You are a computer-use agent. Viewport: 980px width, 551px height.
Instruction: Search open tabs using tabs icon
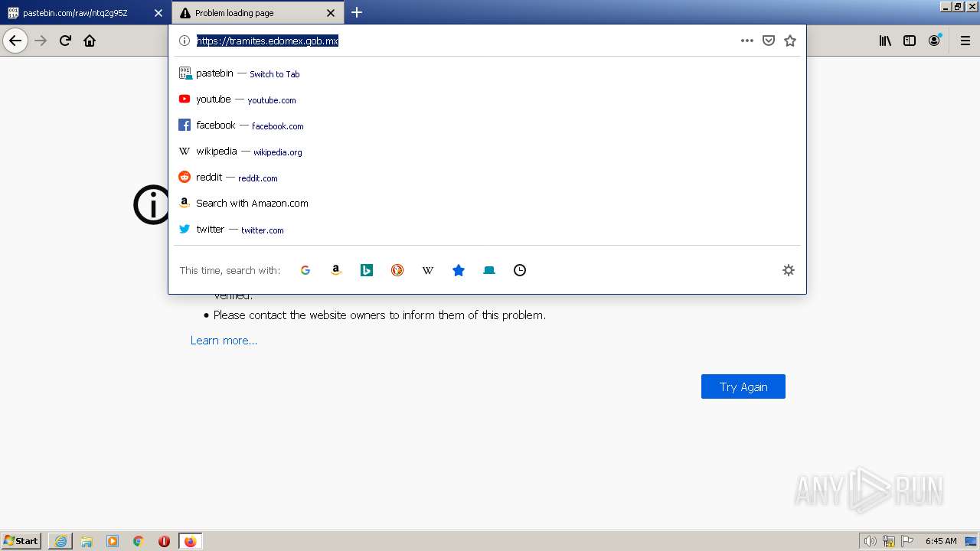point(489,270)
